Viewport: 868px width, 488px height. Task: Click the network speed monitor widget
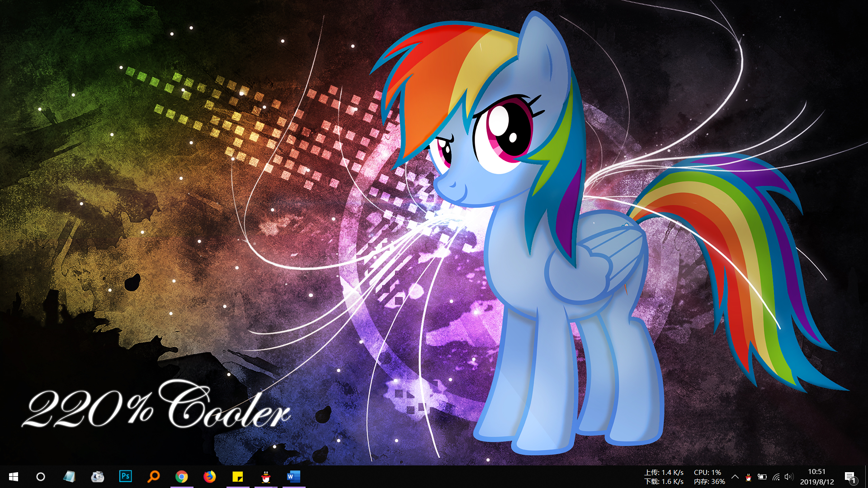coord(664,477)
